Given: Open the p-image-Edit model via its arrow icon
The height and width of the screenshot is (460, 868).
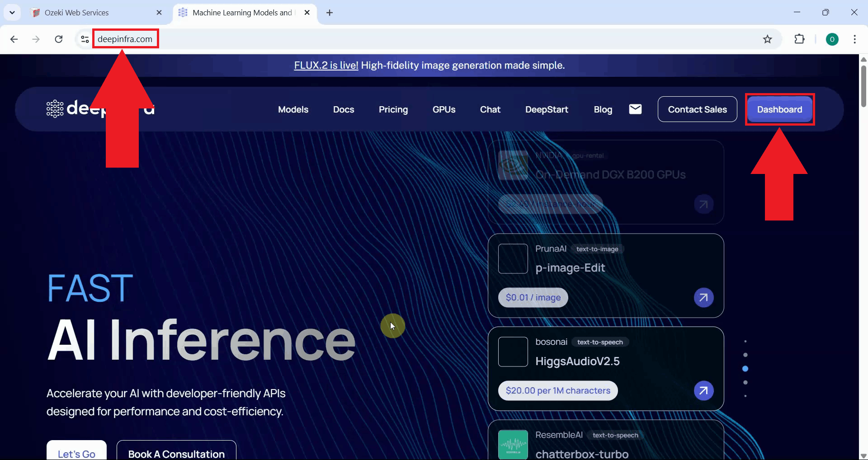Looking at the screenshot, I should coord(703,297).
